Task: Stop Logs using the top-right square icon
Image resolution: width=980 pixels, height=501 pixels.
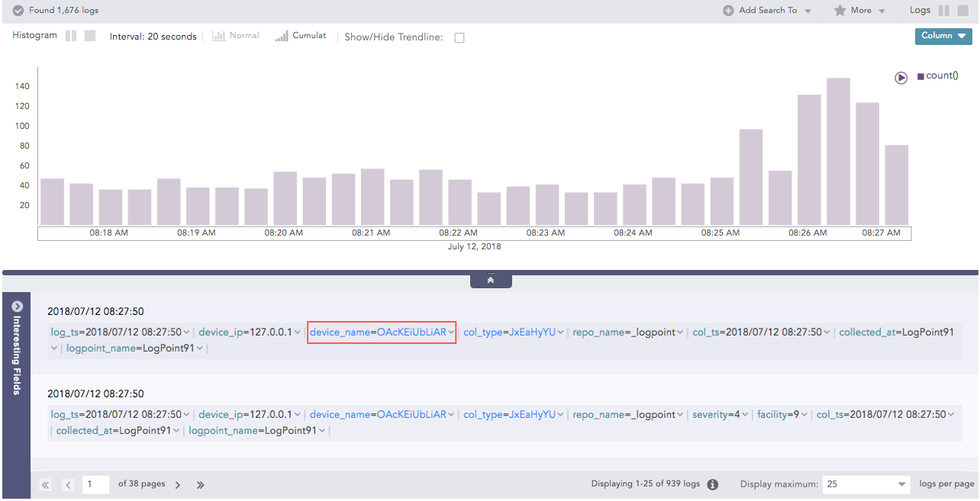Action: click(963, 11)
